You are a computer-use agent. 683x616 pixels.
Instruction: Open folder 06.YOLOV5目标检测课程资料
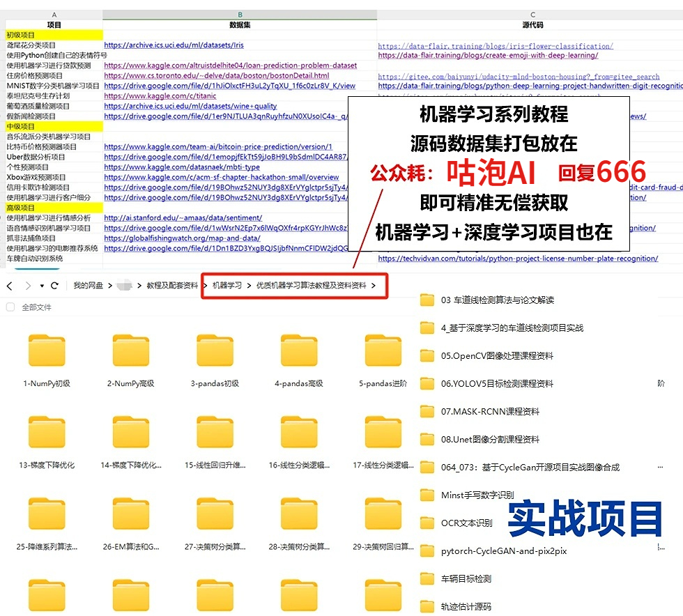[486, 383]
